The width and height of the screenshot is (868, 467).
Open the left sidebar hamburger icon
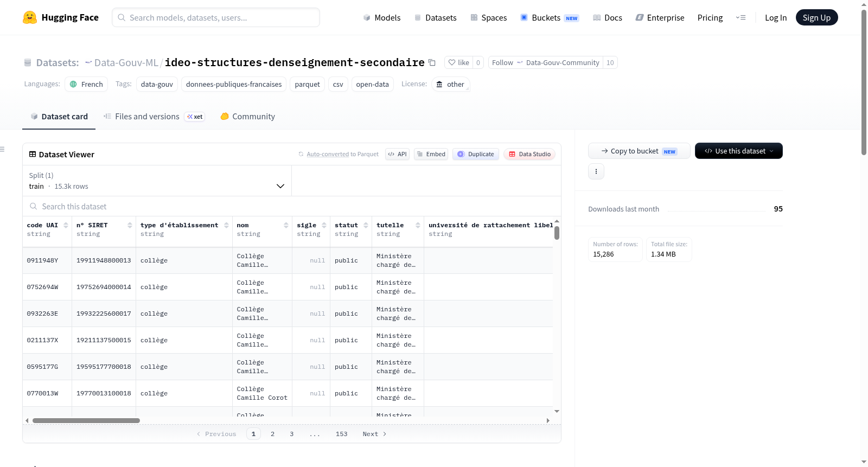(x=2, y=149)
